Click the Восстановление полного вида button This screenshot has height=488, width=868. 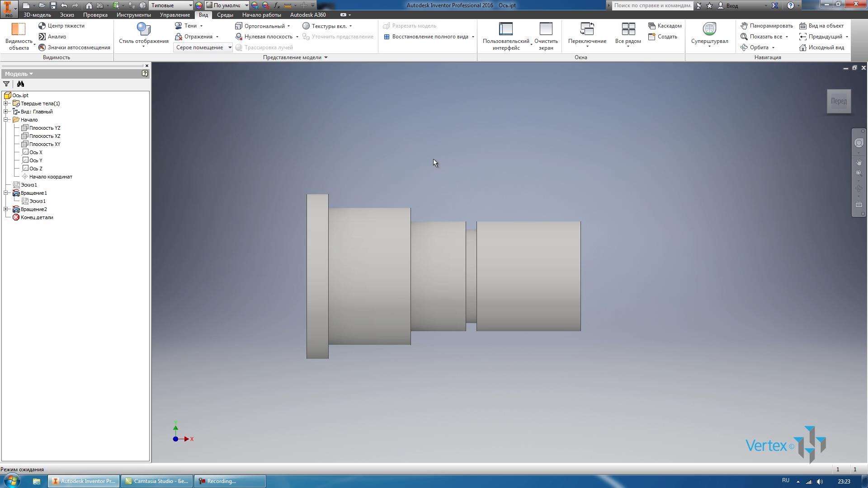point(427,36)
